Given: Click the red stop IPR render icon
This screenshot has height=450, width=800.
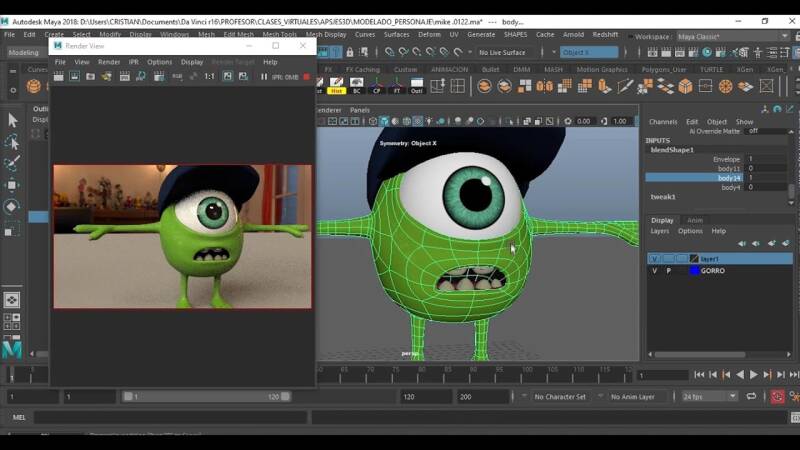Looking at the screenshot, I should [307, 76].
